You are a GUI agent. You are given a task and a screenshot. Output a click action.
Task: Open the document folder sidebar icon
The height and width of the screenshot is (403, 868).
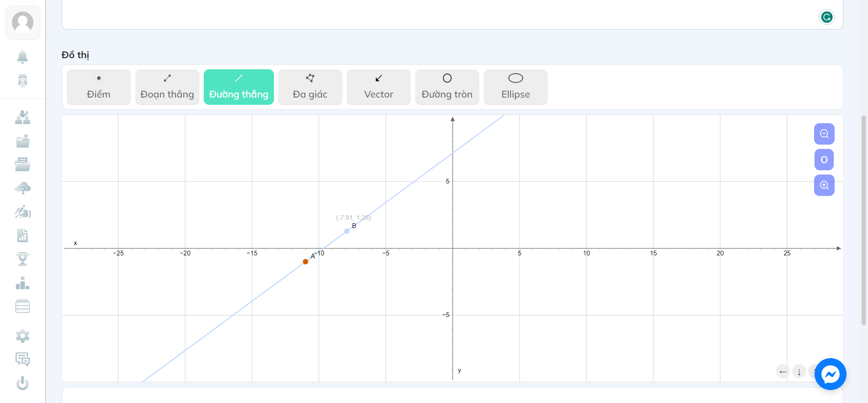[x=23, y=164]
